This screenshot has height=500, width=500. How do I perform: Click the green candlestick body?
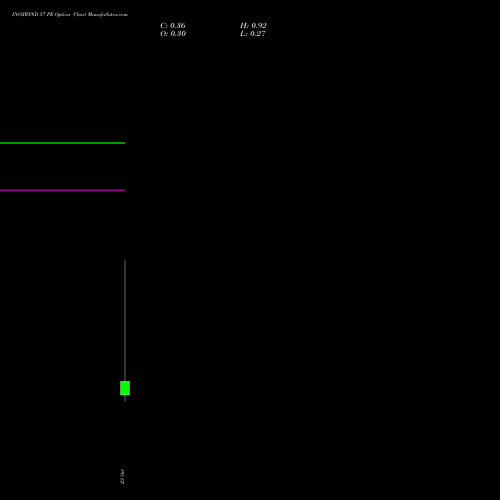click(x=125, y=388)
